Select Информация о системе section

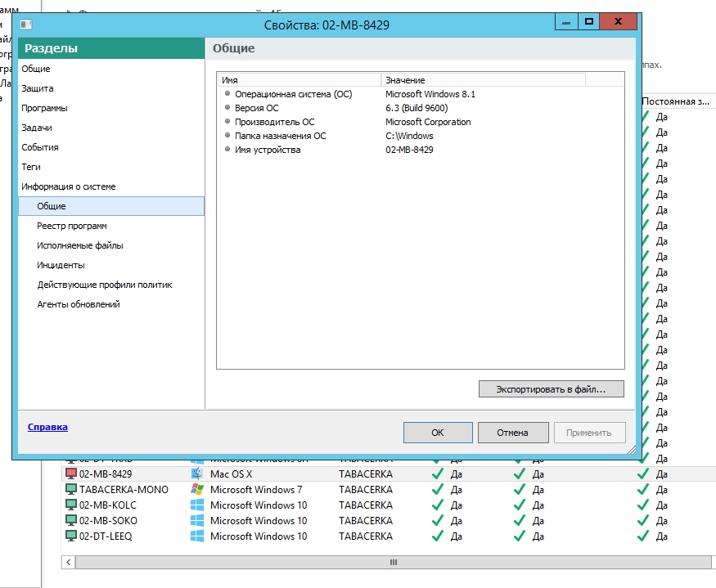(111, 186)
